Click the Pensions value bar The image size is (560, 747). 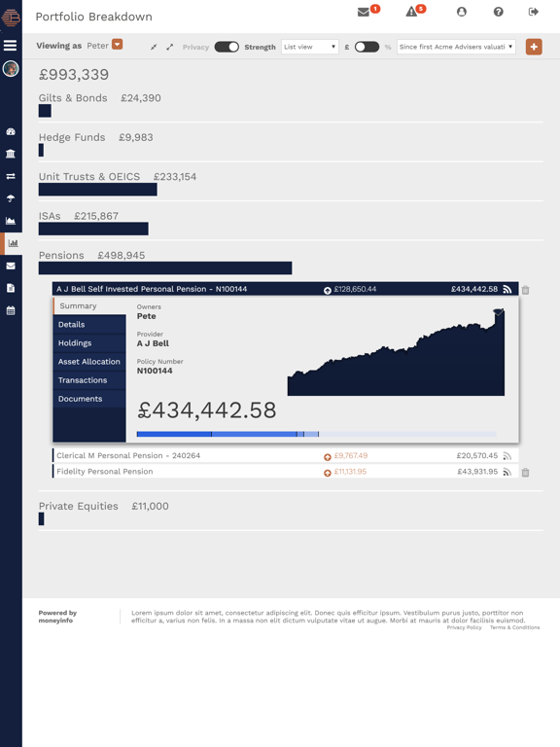(165, 267)
